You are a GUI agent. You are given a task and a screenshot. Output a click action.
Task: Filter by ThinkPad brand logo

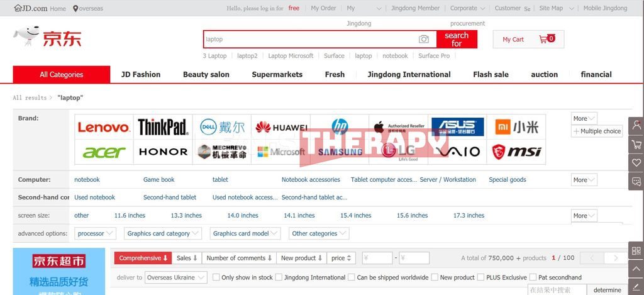[x=163, y=127]
